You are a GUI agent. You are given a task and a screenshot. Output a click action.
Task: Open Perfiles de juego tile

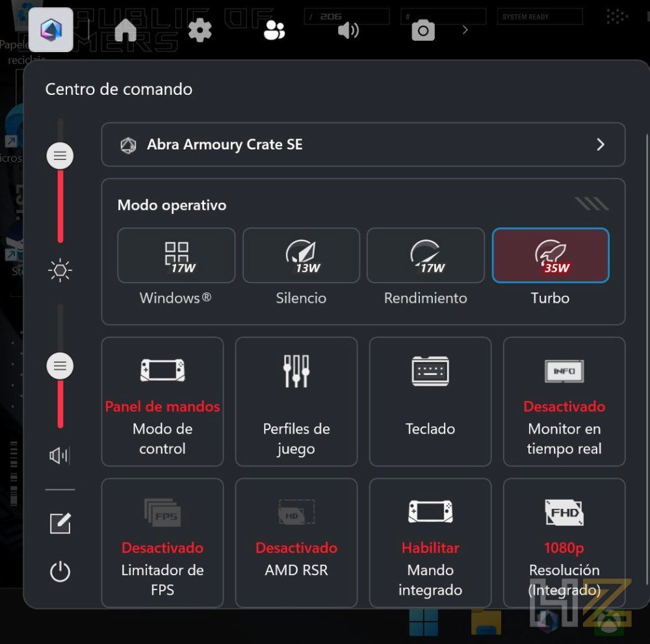click(x=296, y=402)
